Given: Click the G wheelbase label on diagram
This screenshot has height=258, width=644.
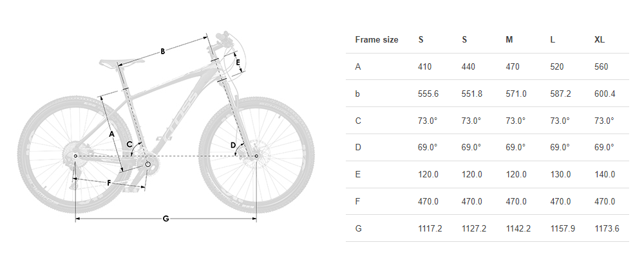Looking at the screenshot, I should coord(166,219).
